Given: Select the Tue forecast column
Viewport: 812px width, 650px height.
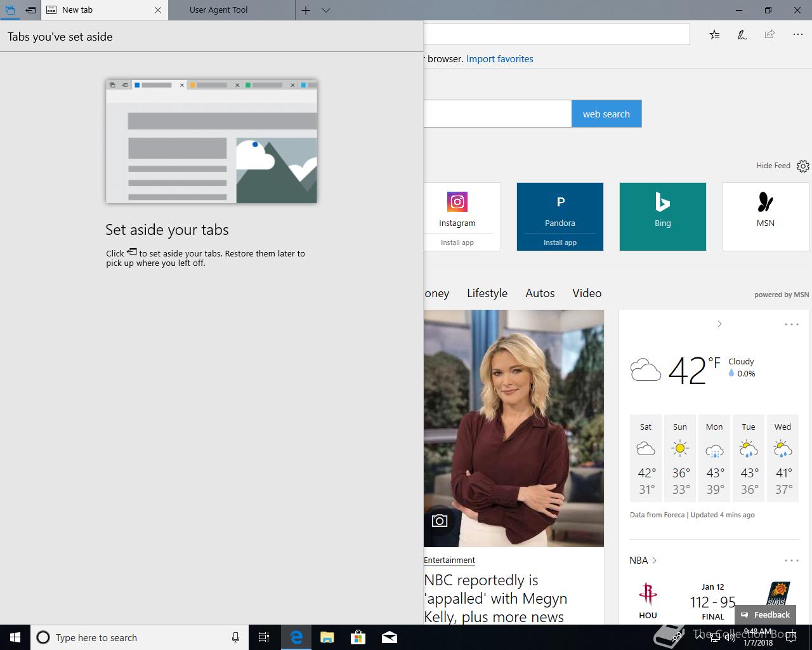Looking at the screenshot, I should click(749, 458).
